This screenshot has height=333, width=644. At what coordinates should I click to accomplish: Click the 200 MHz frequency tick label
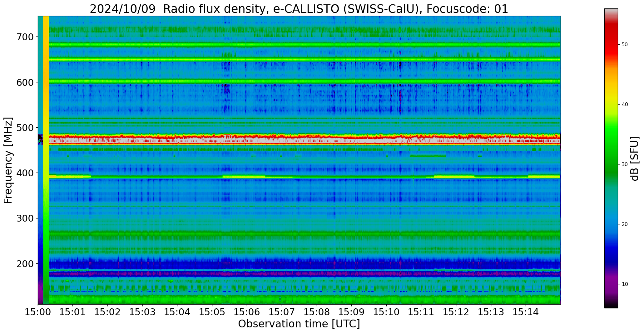coord(25,264)
